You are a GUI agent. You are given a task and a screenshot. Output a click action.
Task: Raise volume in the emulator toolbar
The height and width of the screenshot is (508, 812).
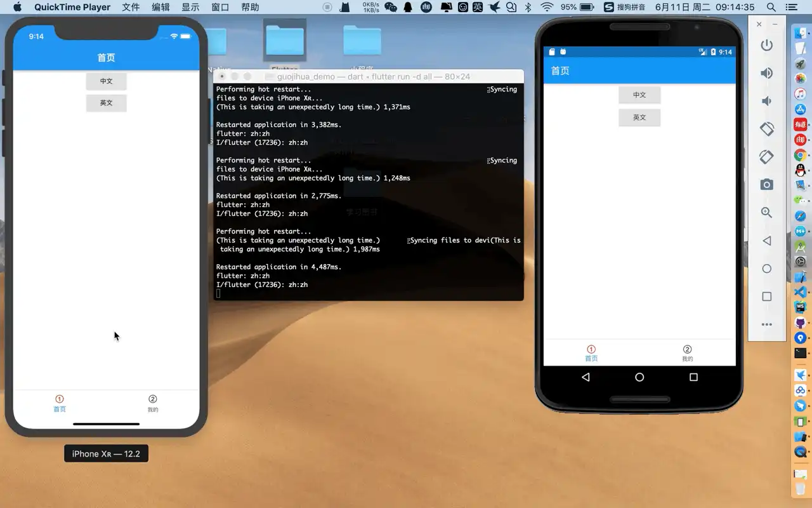click(766, 73)
